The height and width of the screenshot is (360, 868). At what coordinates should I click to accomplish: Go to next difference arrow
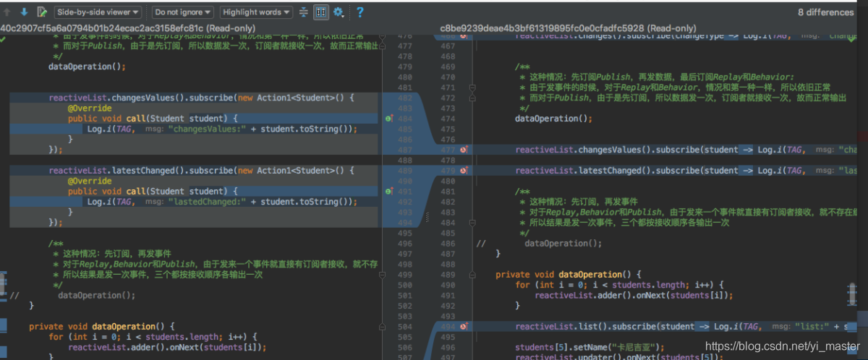[x=24, y=12]
